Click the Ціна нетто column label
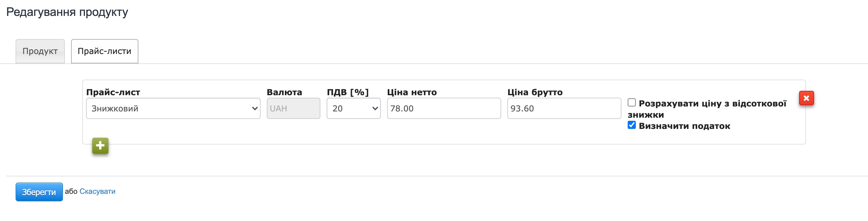 point(411,92)
